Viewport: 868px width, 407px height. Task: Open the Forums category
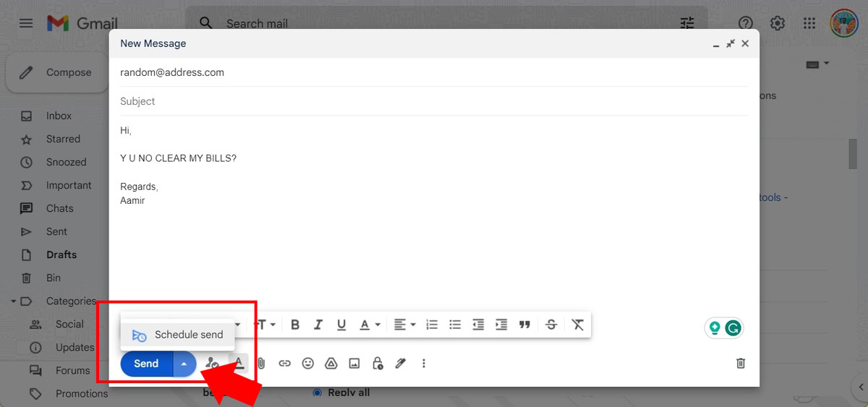pyautogui.click(x=72, y=370)
